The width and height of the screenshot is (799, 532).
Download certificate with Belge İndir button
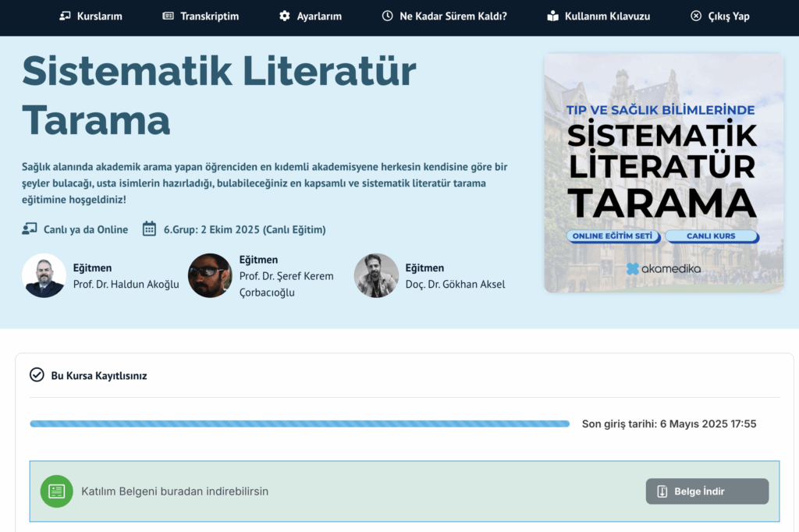coord(707,491)
